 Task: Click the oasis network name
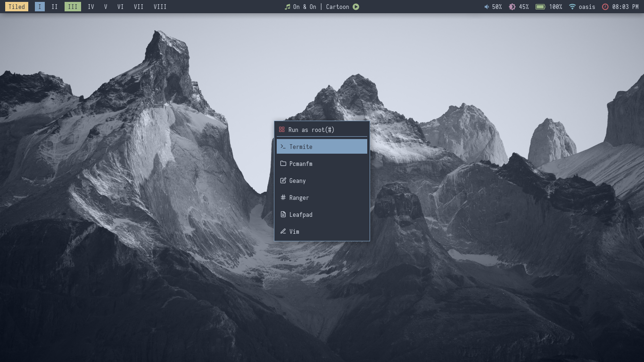[x=587, y=7]
